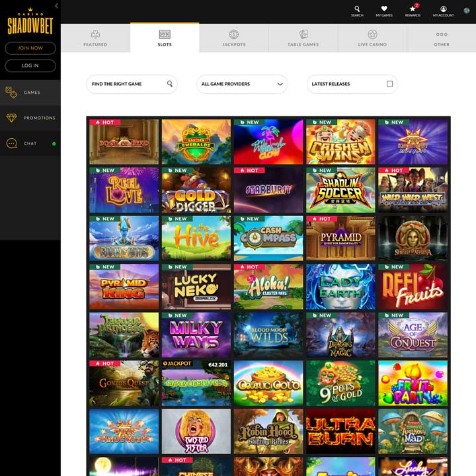Expand the All Game Providers dropdown
476x476 pixels.
tap(242, 84)
